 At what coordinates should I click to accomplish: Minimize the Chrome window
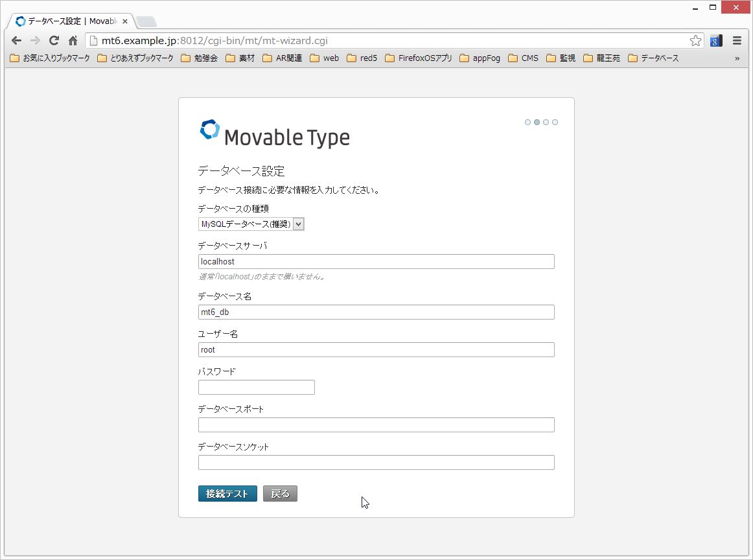[x=695, y=7]
